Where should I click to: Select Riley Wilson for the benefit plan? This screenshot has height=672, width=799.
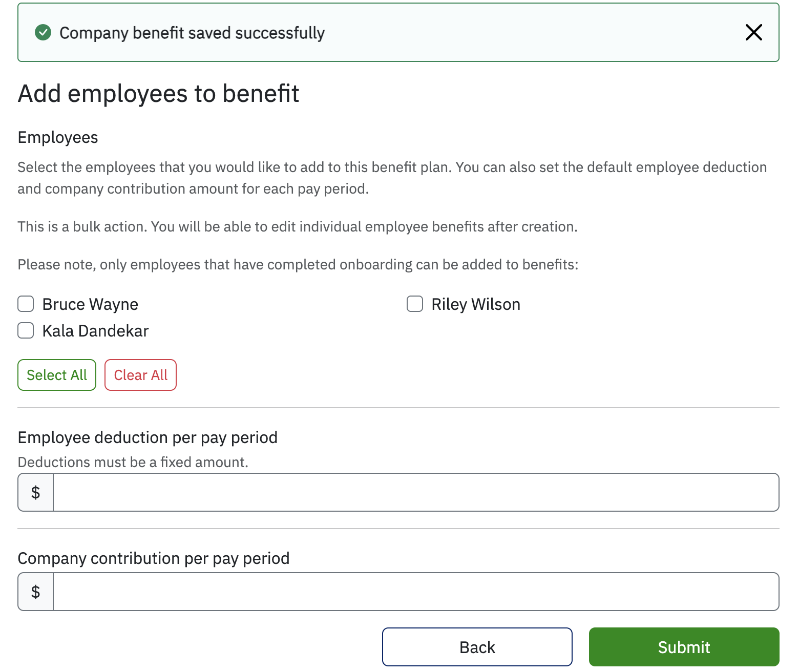click(x=415, y=304)
